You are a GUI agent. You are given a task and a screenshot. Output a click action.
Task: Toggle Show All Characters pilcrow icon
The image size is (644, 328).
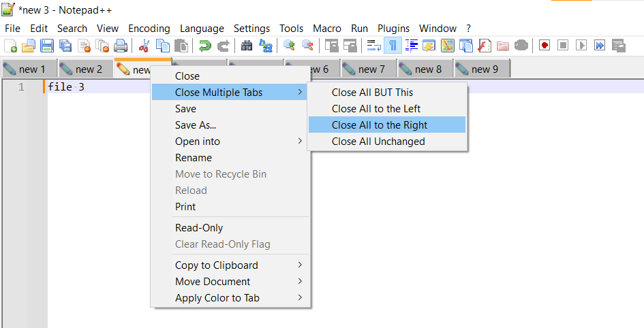pos(393,46)
